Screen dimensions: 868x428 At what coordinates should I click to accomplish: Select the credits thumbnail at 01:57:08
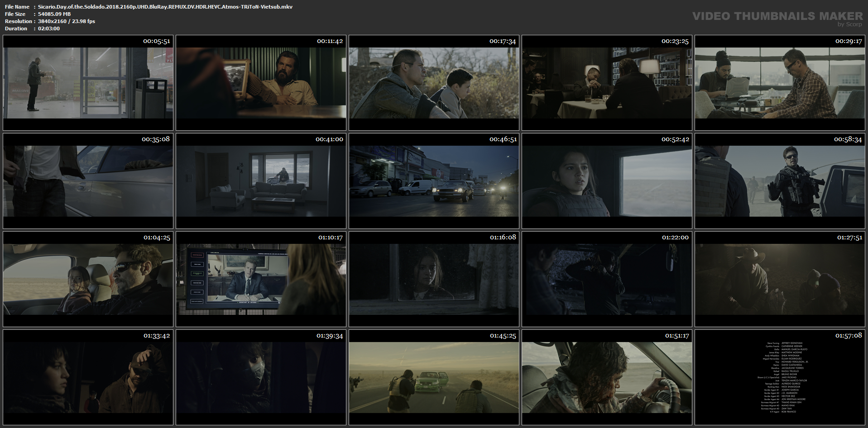(x=780, y=377)
